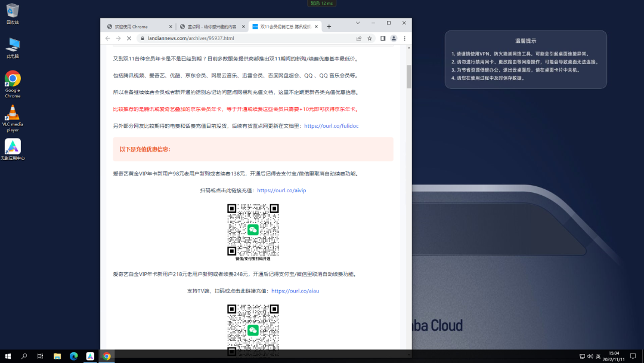This screenshot has height=363, width=644.
Task: Share this page via share icon
Action: (359, 38)
